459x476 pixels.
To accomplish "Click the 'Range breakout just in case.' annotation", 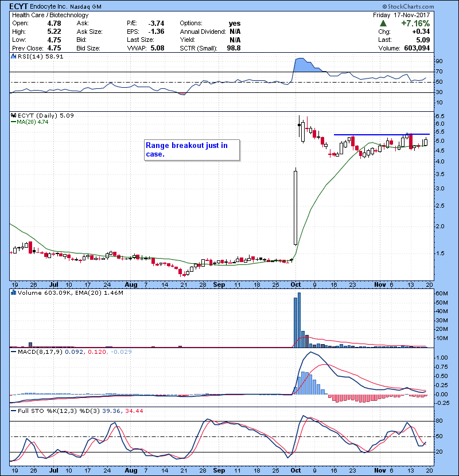I will tap(192, 150).
